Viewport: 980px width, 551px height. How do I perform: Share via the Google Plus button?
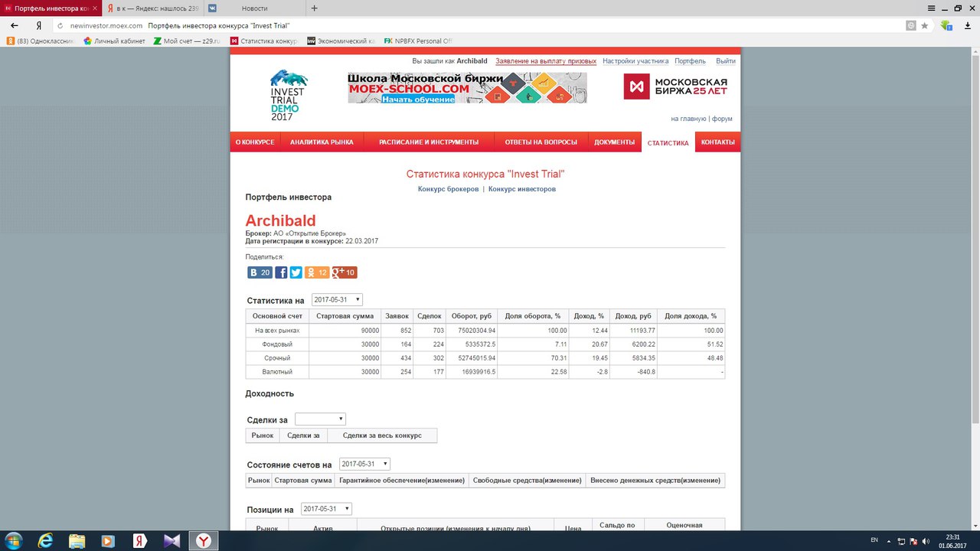[345, 272]
